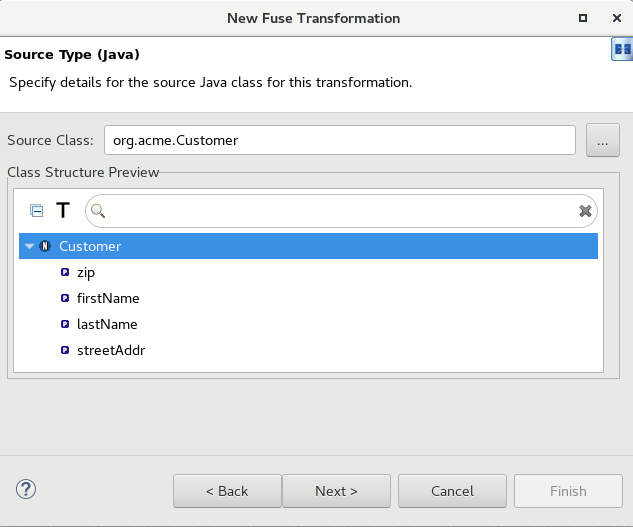Click the Source Class text field
The height and width of the screenshot is (527, 633).
(339, 140)
